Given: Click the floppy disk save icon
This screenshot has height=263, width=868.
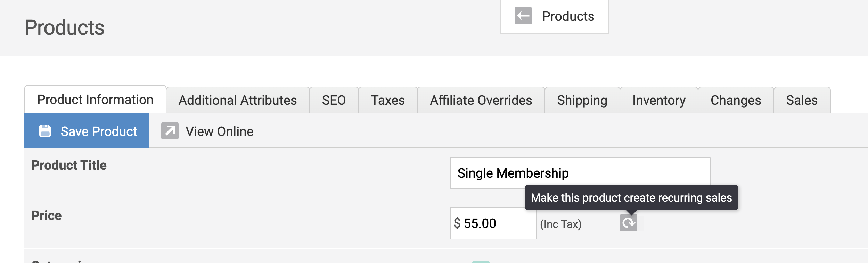Looking at the screenshot, I should coord(45,131).
